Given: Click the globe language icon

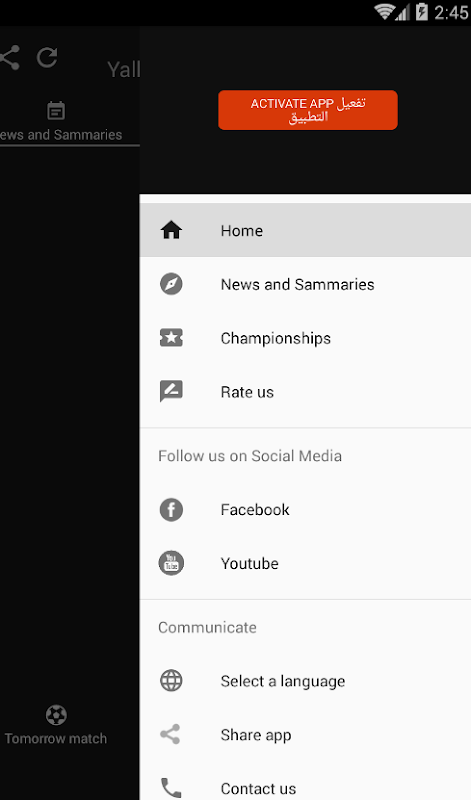Looking at the screenshot, I should pos(171,681).
